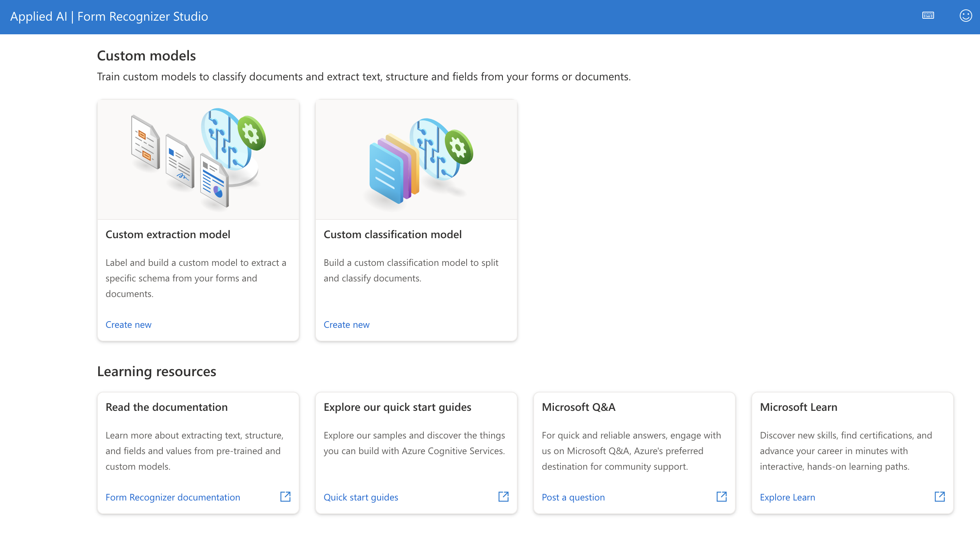Click Create new under Custom extraction model
This screenshot has height=534, width=980.
coord(129,325)
